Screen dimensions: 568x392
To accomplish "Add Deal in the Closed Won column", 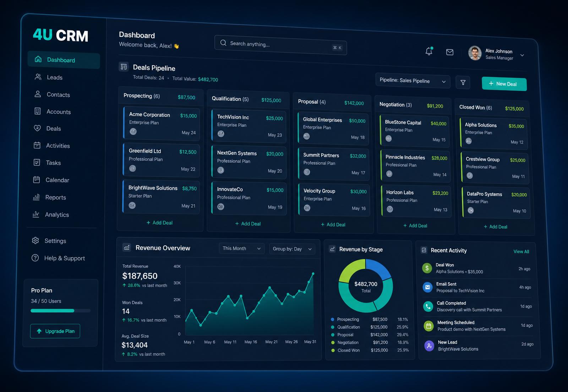I will tap(495, 227).
